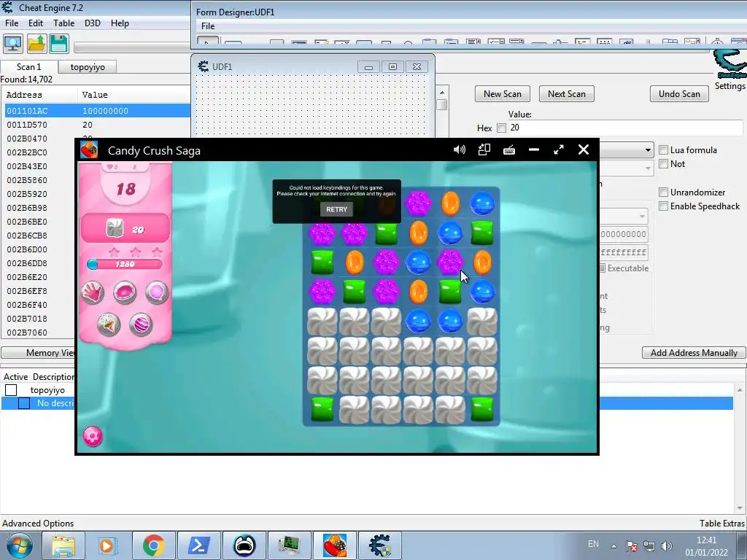Open Advanced Options

tap(38, 524)
